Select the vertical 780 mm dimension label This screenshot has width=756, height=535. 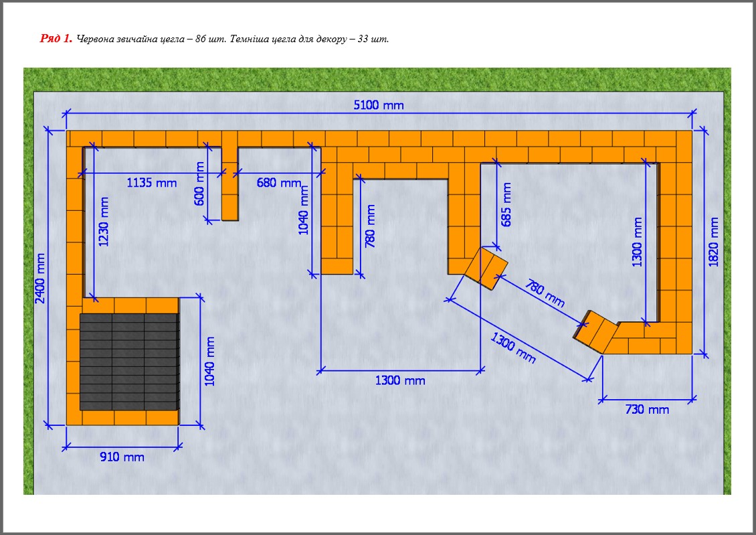(x=370, y=226)
